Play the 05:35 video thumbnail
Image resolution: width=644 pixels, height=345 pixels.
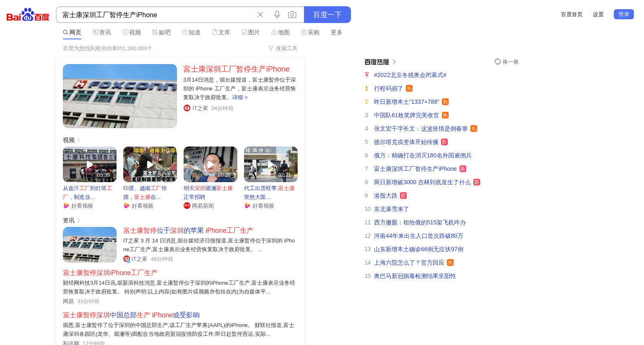coord(90,164)
